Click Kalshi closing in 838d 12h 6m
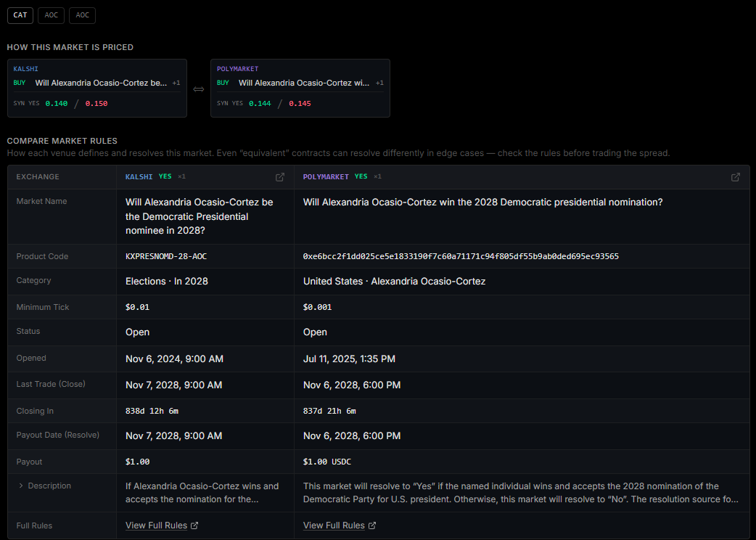 point(152,411)
